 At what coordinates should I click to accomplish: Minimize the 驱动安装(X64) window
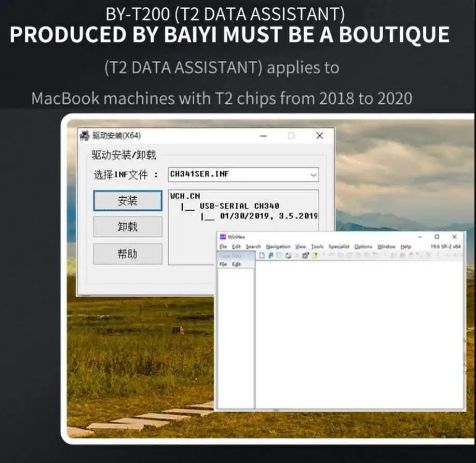click(x=264, y=135)
